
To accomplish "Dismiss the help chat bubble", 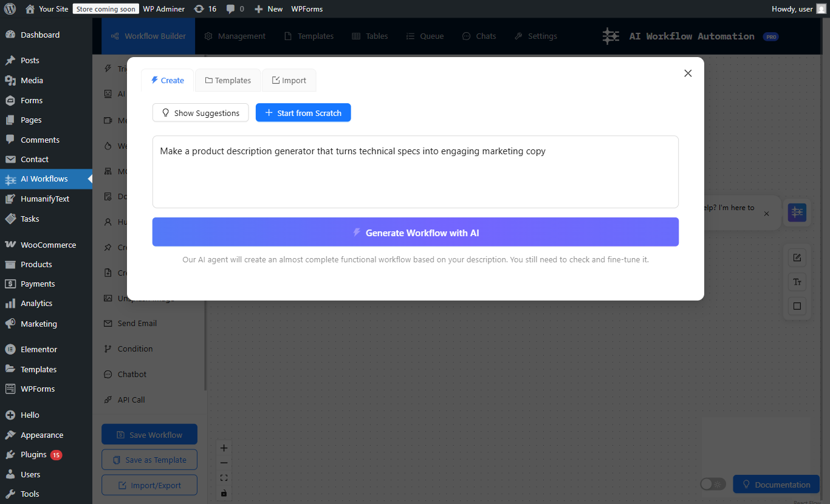I will point(766,214).
